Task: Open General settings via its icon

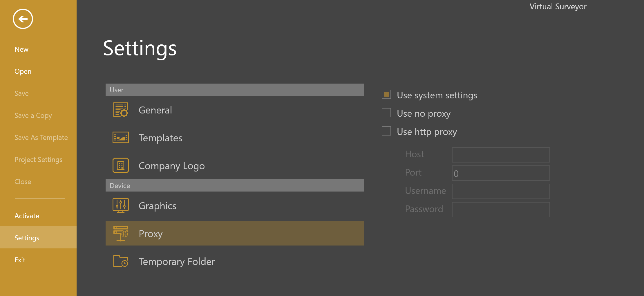Action: click(x=120, y=110)
